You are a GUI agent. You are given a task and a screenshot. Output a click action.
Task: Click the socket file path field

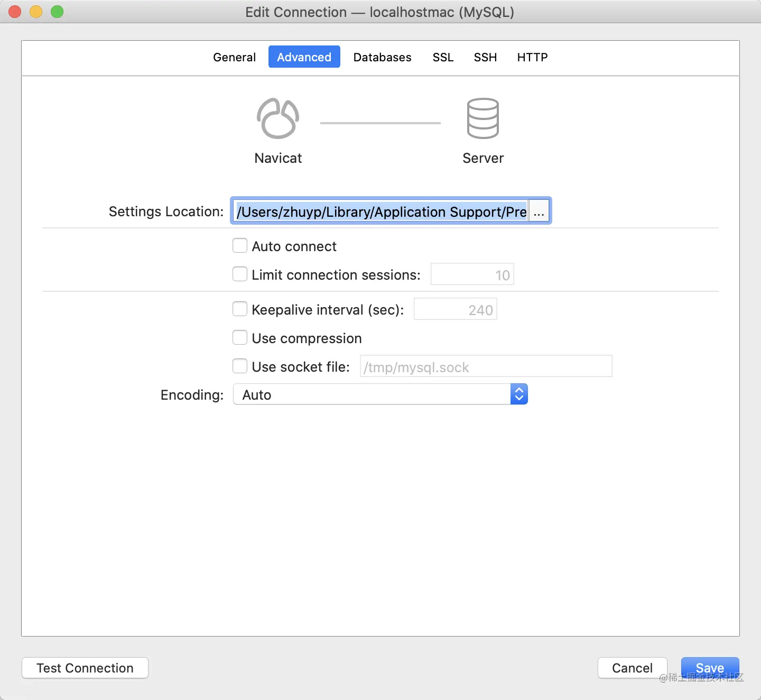pyautogui.click(x=486, y=366)
